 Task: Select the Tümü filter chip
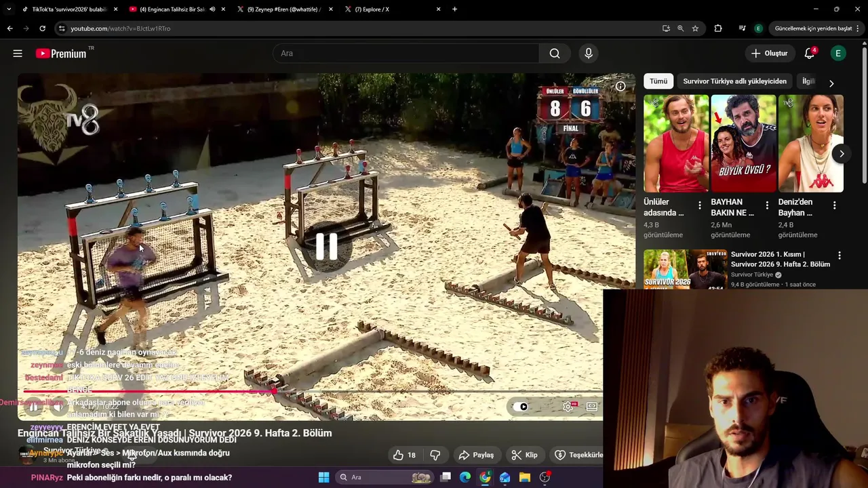658,81
